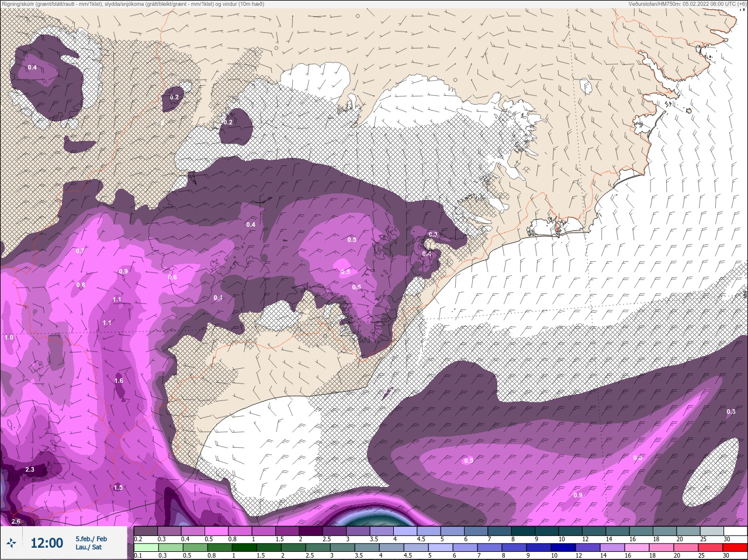The height and width of the screenshot is (560, 748).
Task: Click the 'Lau./ Sat' weekday text
Action: (x=88, y=547)
